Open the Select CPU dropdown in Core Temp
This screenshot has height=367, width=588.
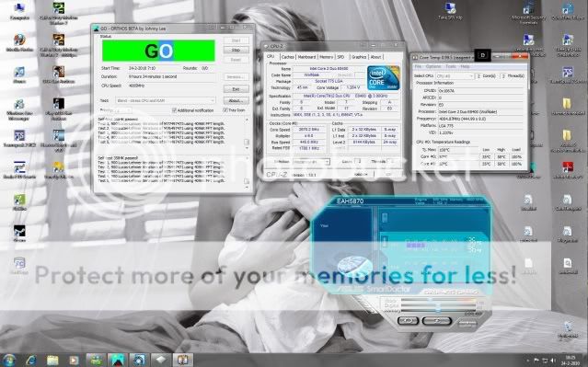455,75
